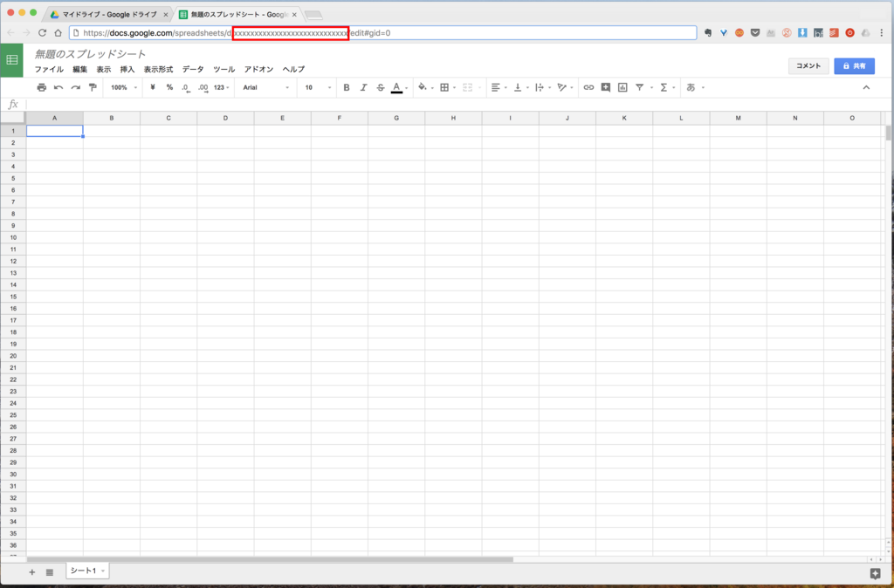
Task: Click the Pocket extension icon
Action: coord(755,33)
